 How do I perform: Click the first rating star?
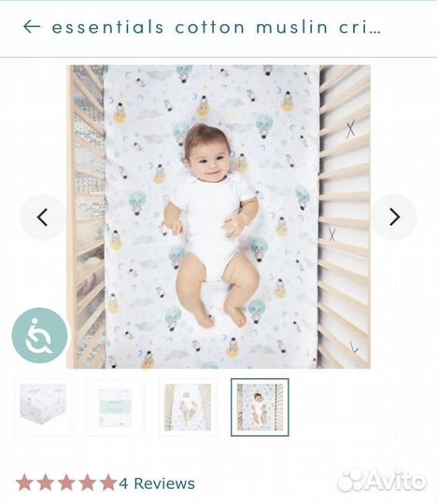click(24, 483)
